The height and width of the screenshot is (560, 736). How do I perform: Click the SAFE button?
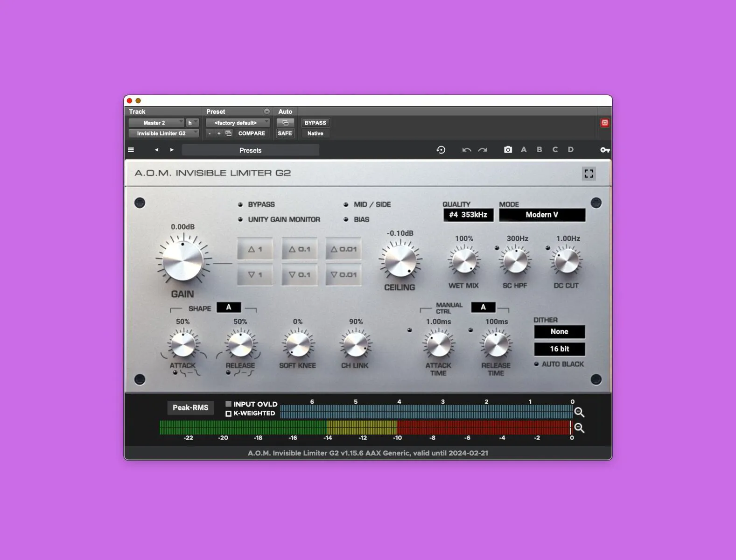285,133
